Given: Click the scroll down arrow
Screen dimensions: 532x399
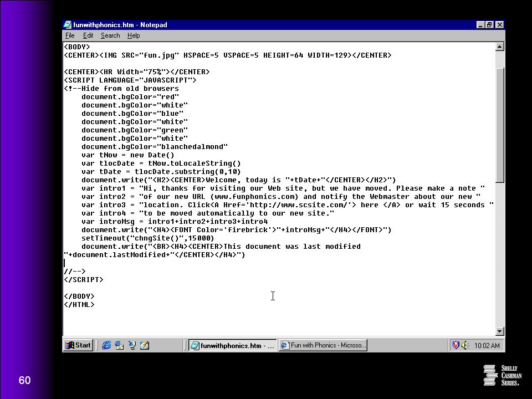Looking at the screenshot, I should [x=500, y=331].
